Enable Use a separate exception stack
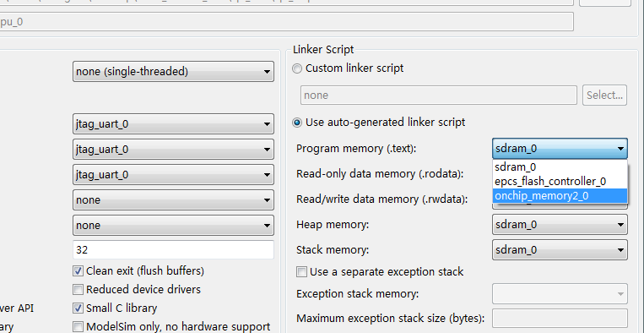Image resolution: width=644 pixels, height=333 pixels. click(302, 272)
